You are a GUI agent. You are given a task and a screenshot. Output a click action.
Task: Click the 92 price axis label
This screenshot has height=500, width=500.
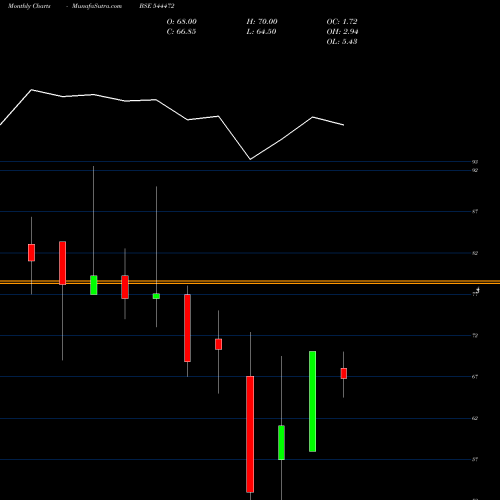click(475, 170)
